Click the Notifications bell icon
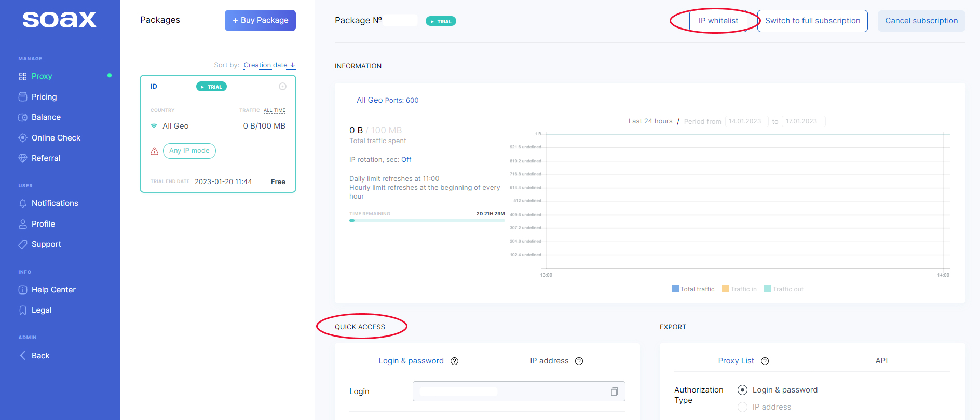The height and width of the screenshot is (420, 980). [x=23, y=203]
